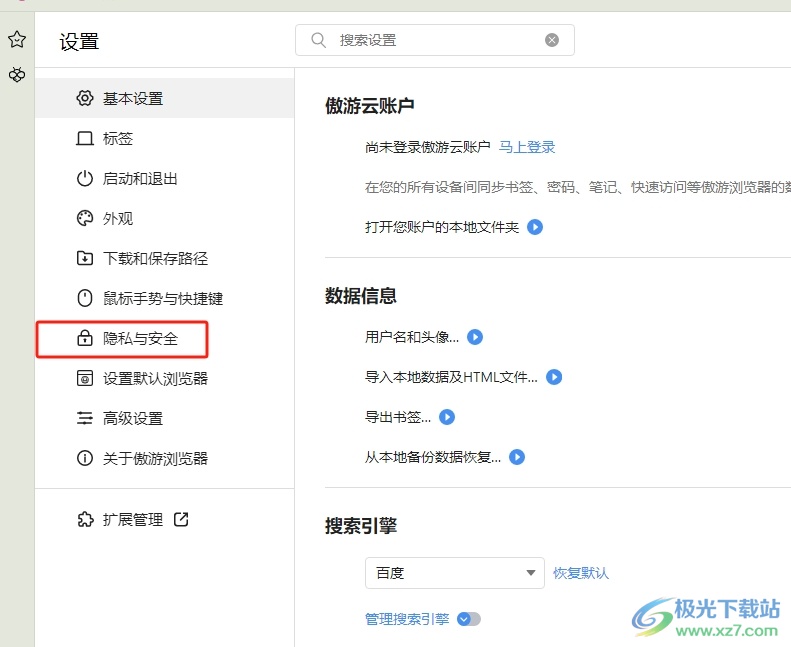
Task: Clear the settings search field
Action: coord(552,40)
